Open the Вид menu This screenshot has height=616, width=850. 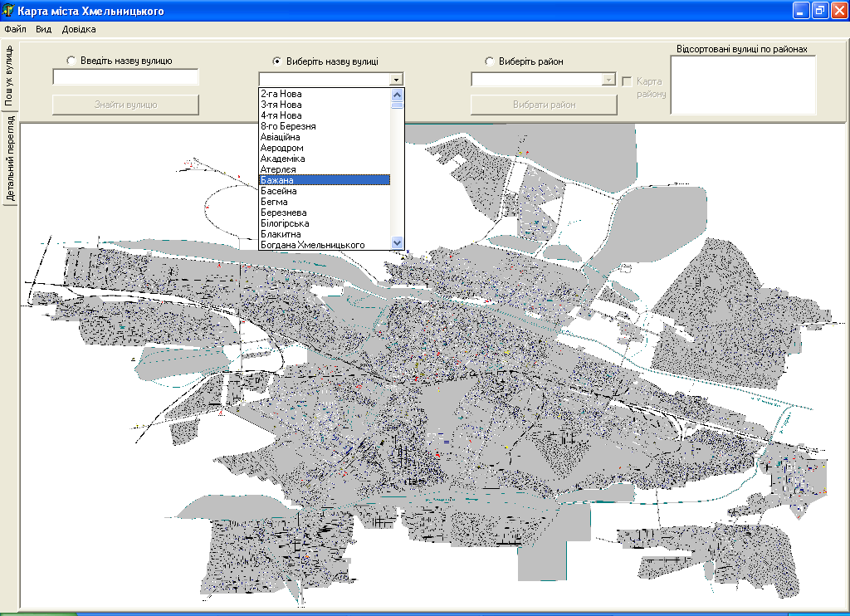tap(43, 29)
